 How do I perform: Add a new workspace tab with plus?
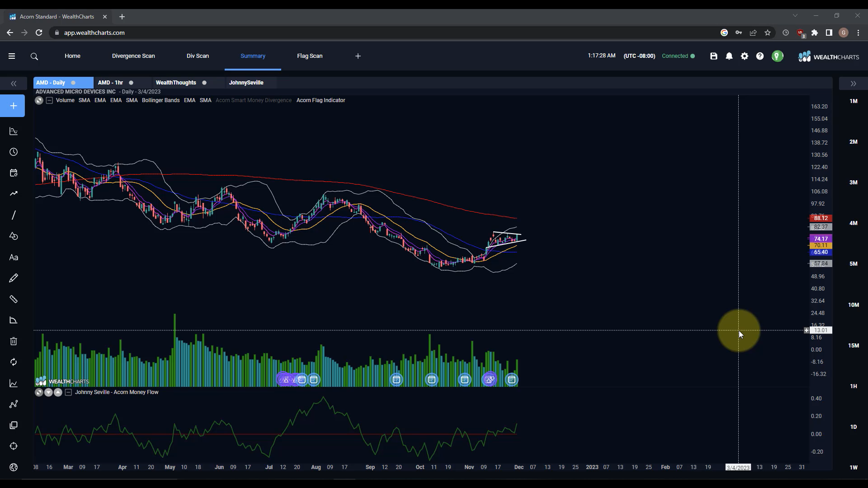(358, 56)
